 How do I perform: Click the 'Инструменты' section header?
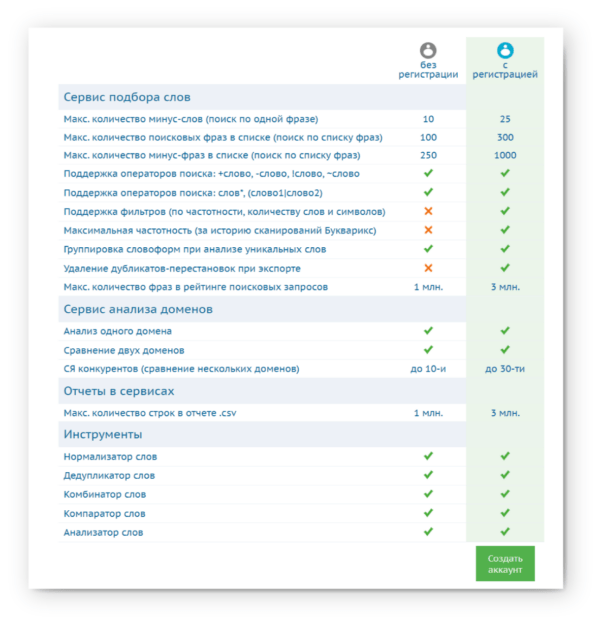(x=103, y=434)
